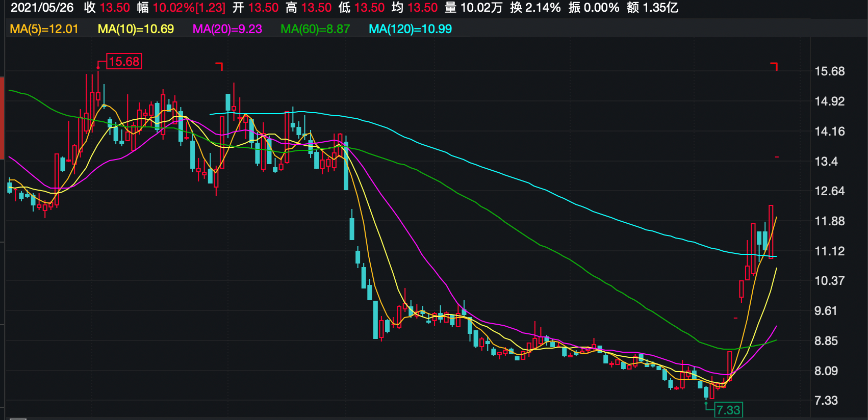
Task: Click the red corner marker at chart's top right
Action: 774,66
